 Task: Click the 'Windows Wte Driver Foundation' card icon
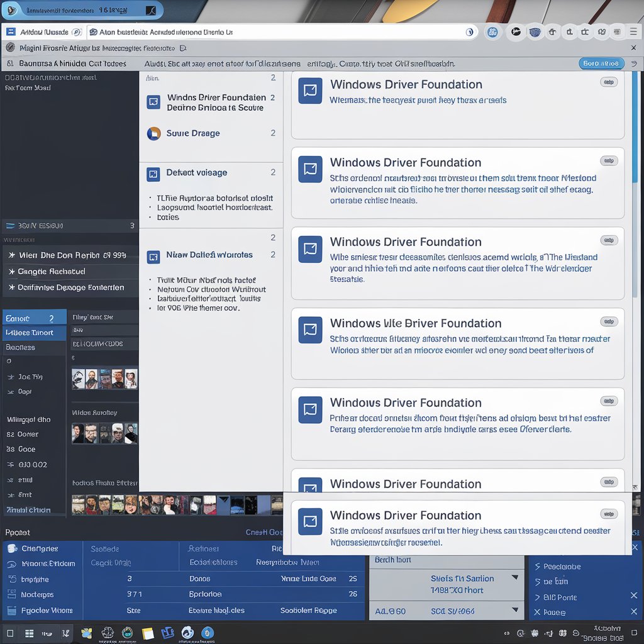click(310, 330)
